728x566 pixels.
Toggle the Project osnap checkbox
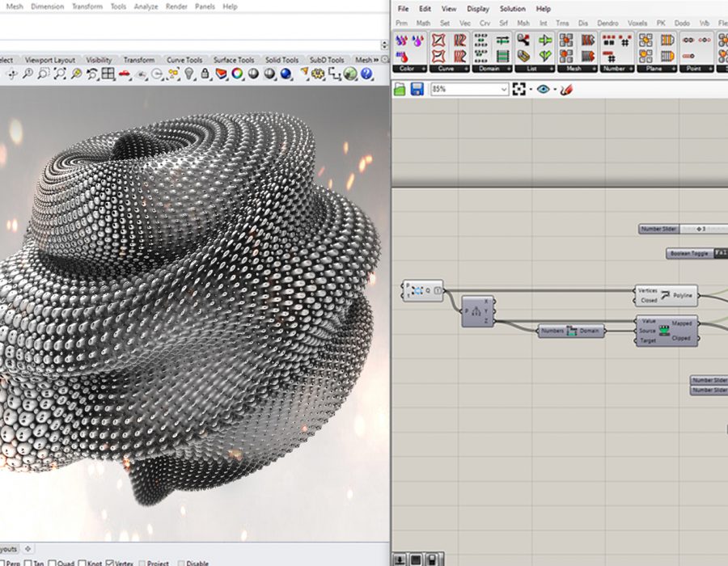(142, 563)
